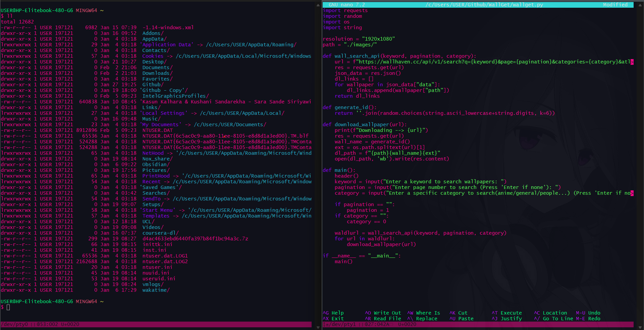Click the 'Saved Games'/ directory entry
644x330 pixels.
point(161,187)
